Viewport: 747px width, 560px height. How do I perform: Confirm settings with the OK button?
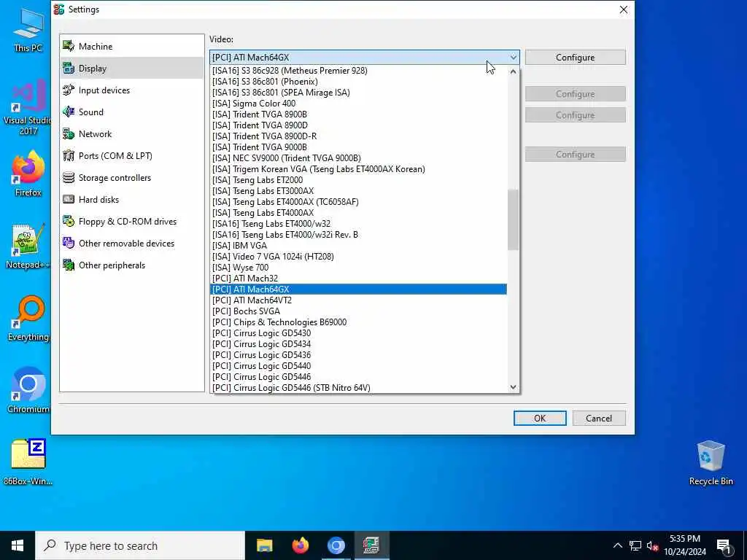point(540,418)
